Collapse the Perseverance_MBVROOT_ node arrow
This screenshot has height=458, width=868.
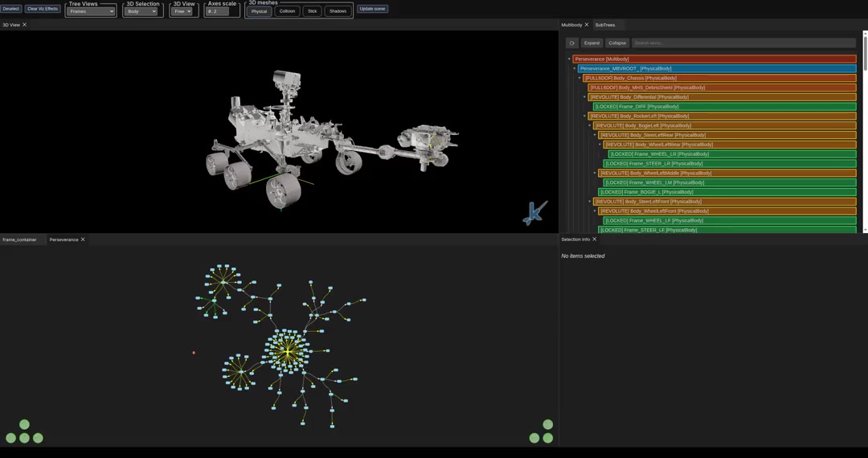(575, 68)
